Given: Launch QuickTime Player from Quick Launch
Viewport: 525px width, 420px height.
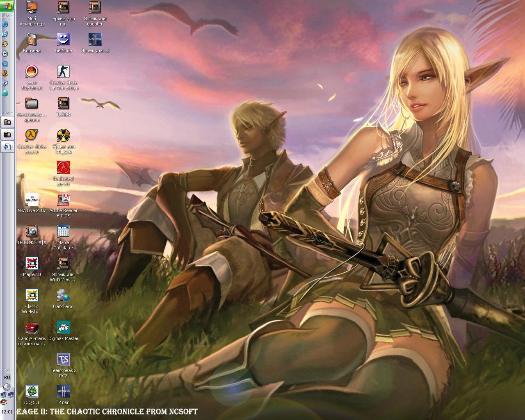Looking at the screenshot, I should (5, 64).
